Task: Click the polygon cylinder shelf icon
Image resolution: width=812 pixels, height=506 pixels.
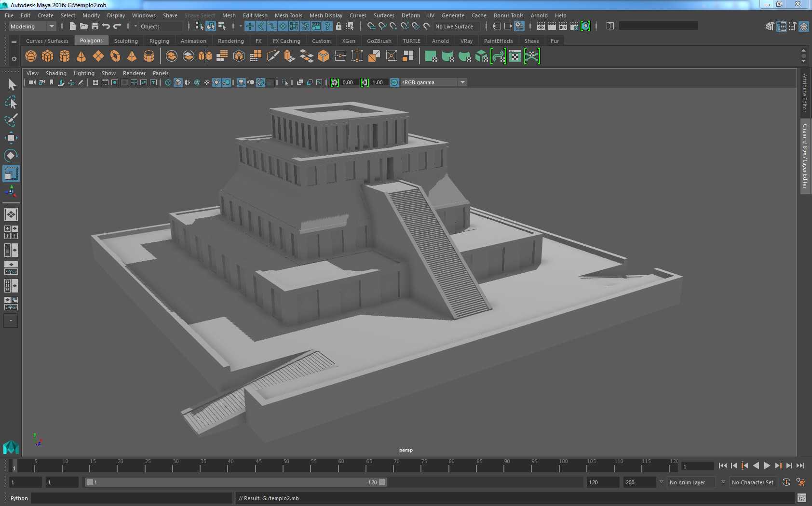Action: pos(65,56)
